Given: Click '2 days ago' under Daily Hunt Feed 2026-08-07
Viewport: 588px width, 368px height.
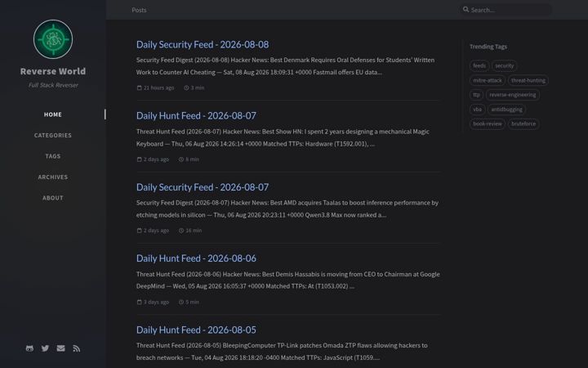Looking at the screenshot, I should point(156,159).
